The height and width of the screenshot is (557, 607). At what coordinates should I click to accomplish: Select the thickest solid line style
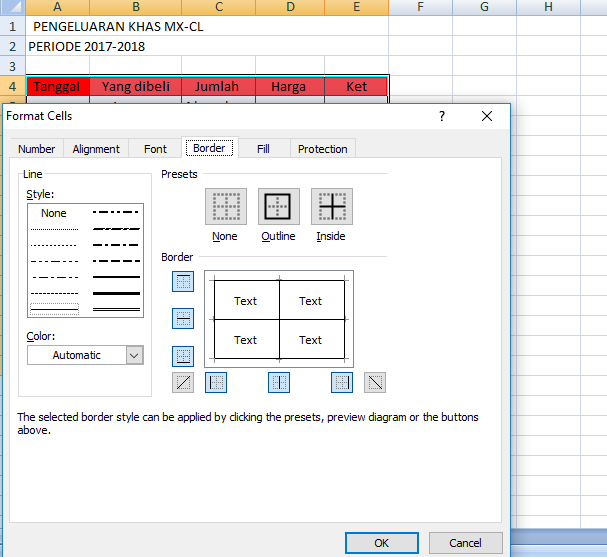point(116,293)
